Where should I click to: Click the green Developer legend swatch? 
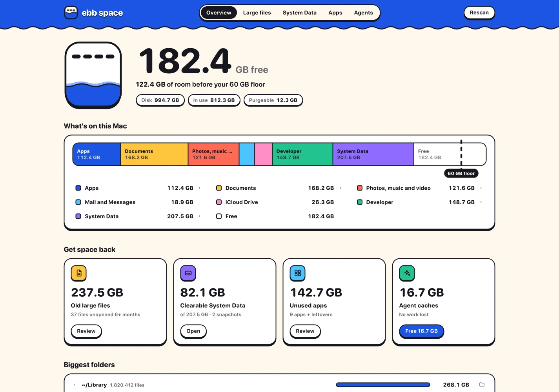(x=360, y=202)
